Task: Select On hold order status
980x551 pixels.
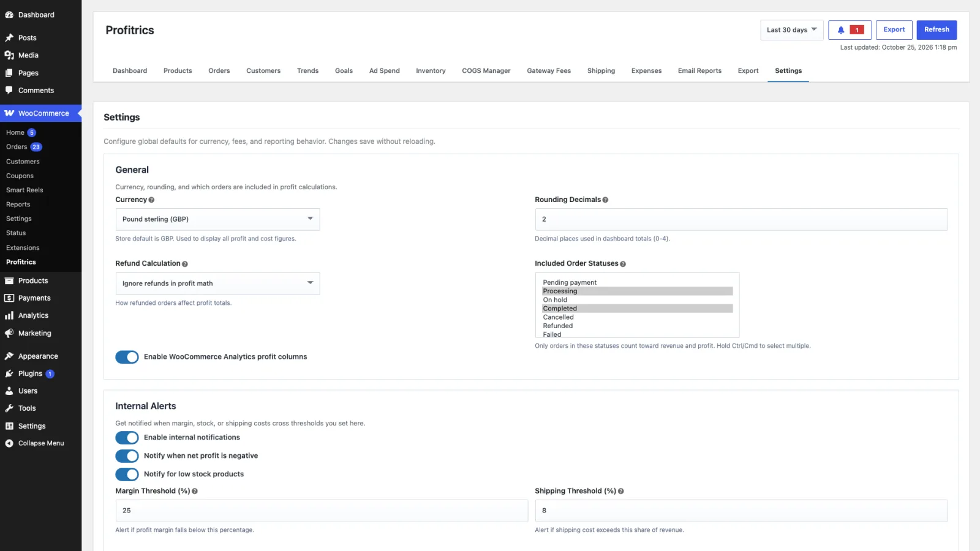Action: [x=638, y=300]
